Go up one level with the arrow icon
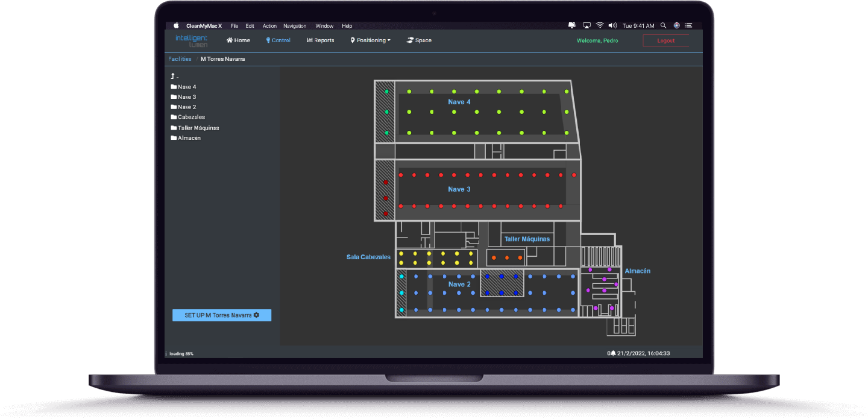This screenshot has width=868, height=419. coord(173,77)
